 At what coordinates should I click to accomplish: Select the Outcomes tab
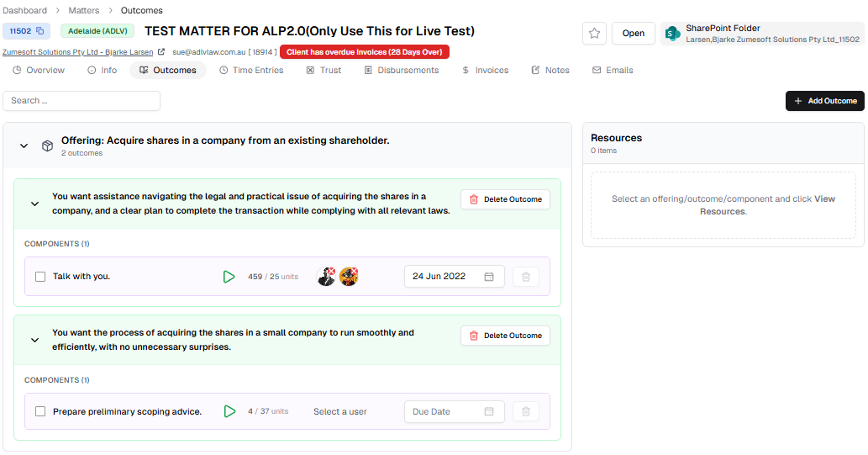point(168,71)
